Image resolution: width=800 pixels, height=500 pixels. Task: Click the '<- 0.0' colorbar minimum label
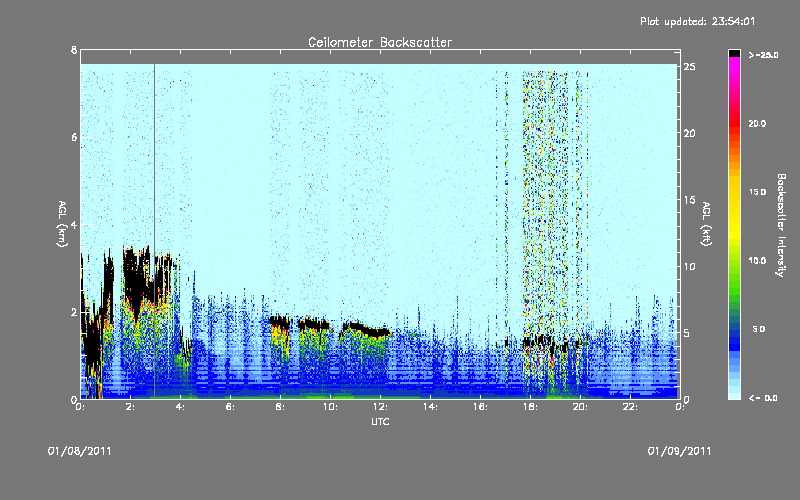coord(763,398)
